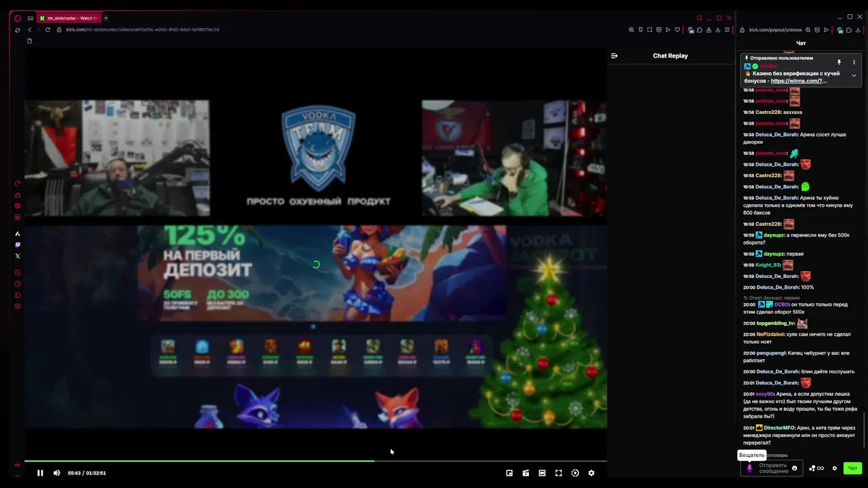The height and width of the screenshot is (488, 868).
Task: Open downloads in popout window toolbar
Action: pyautogui.click(x=858, y=30)
